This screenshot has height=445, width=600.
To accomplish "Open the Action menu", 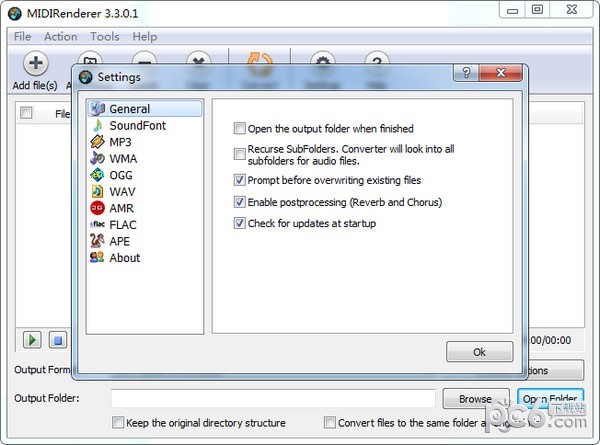I will (x=61, y=37).
